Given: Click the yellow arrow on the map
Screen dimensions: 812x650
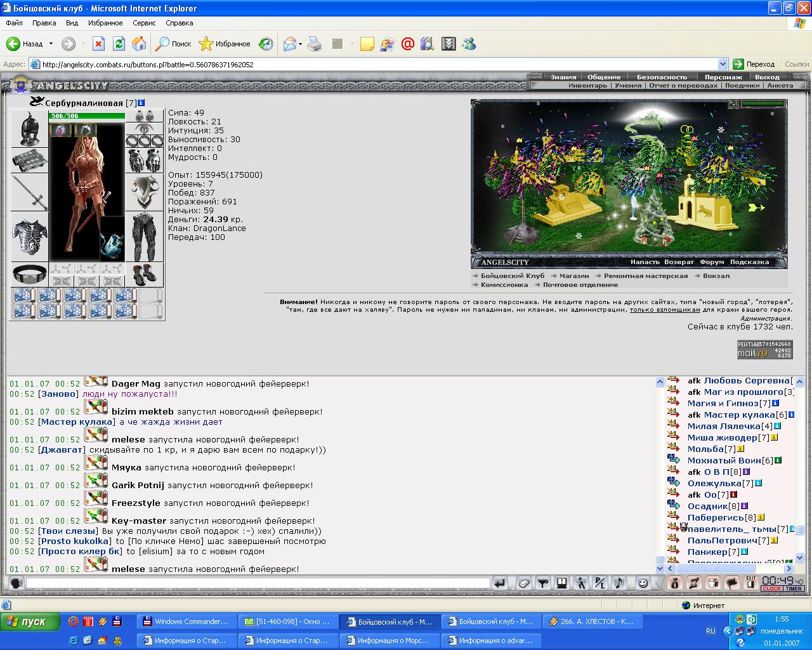Looking at the screenshot, I should [x=756, y=208].
